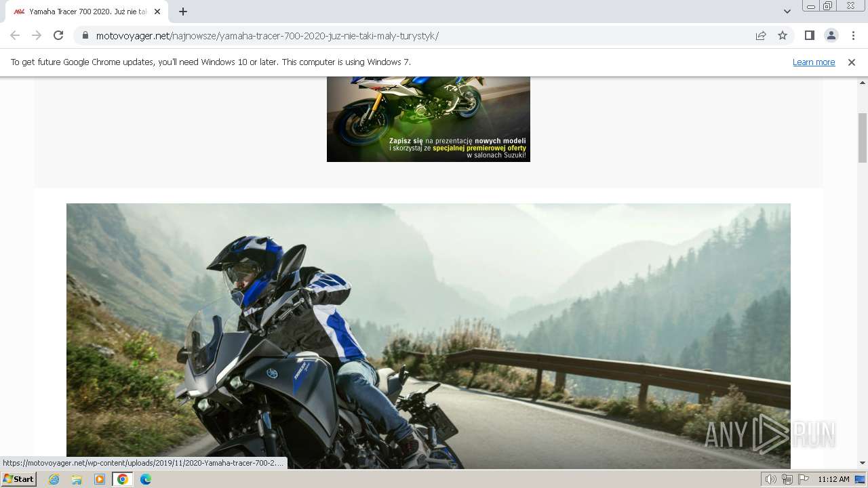
Task: Close the Yamaha Tracer 700 tab
Action: (157, 12)
